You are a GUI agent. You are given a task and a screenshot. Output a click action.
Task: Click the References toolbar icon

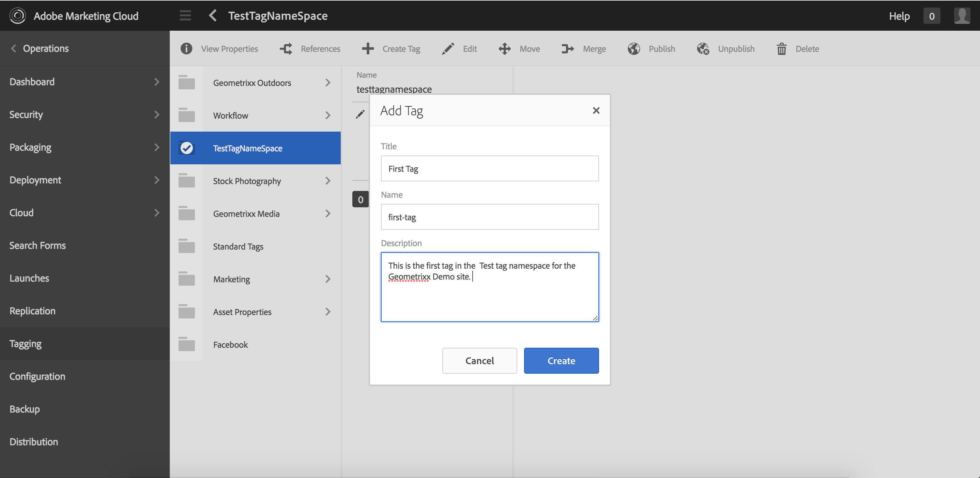pos(286,49)
